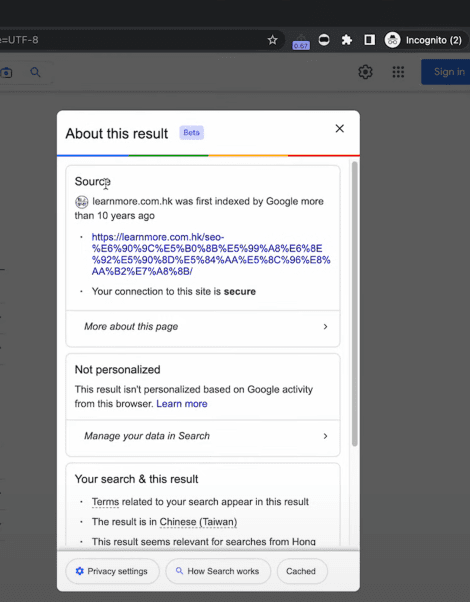
Task: Click the Beta badge label
Action: tap(191, 132)
